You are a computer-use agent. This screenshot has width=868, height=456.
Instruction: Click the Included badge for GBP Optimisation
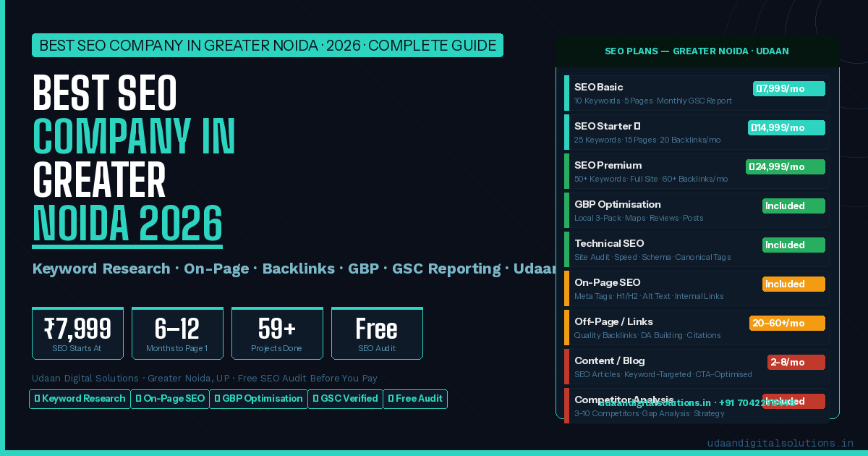[793, 206]
